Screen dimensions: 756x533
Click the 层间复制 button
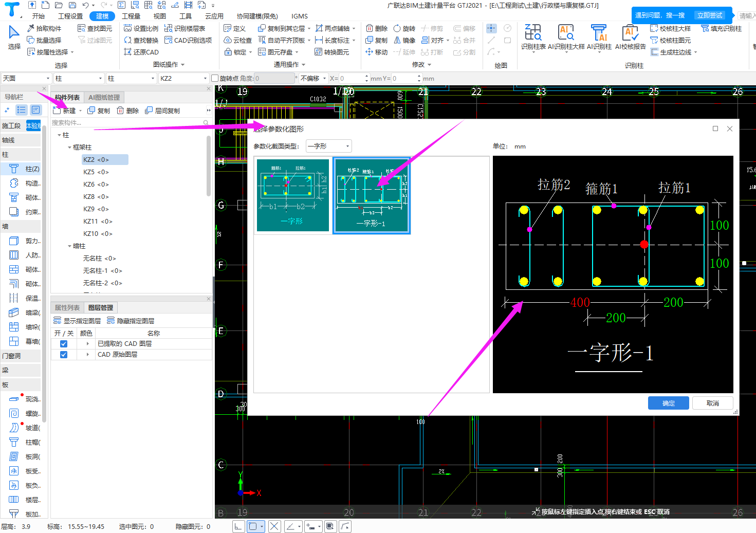click(162, 111)
